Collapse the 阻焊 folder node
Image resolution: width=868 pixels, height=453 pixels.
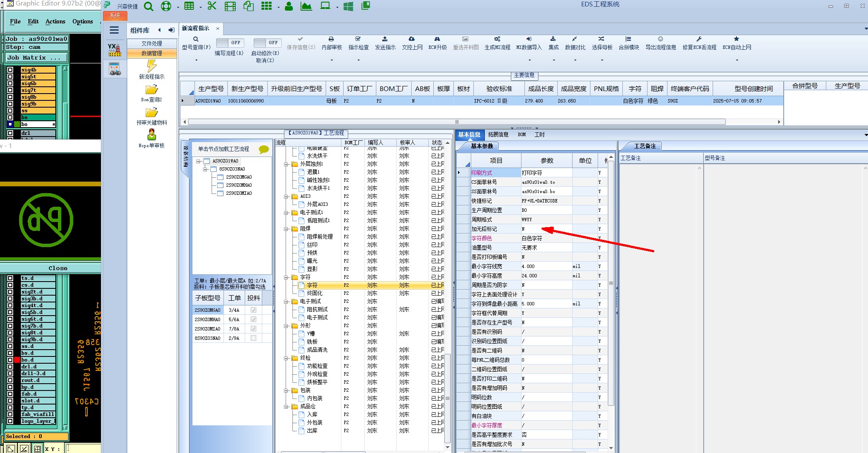pyautogui.click(x=286, y=228)
